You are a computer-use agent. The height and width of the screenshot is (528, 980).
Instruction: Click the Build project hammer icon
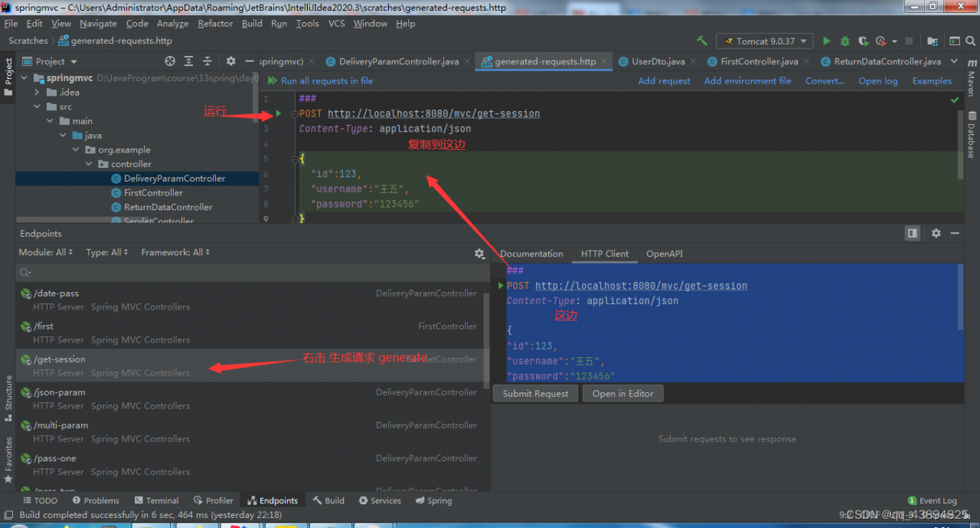(x=702, y=41)
